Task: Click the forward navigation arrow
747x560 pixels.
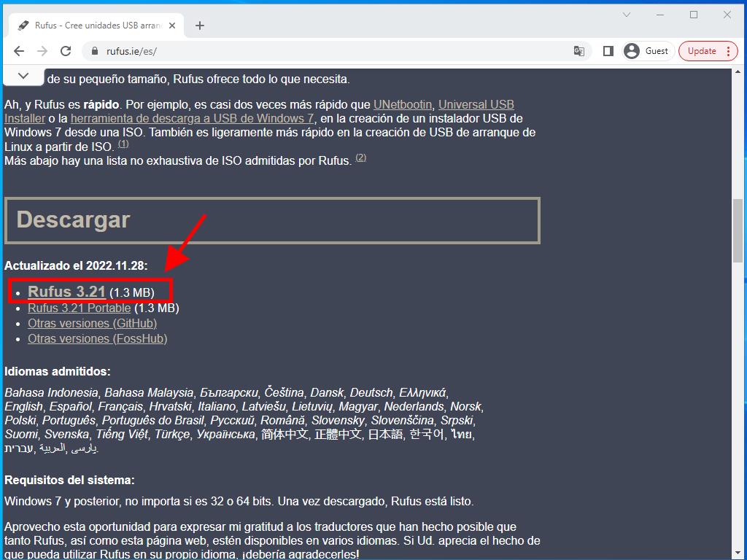Action: point(42,51)
